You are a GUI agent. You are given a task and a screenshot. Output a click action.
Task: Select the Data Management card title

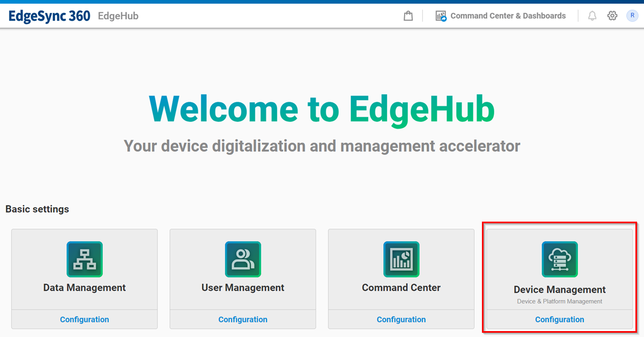(x=84, y=288)
